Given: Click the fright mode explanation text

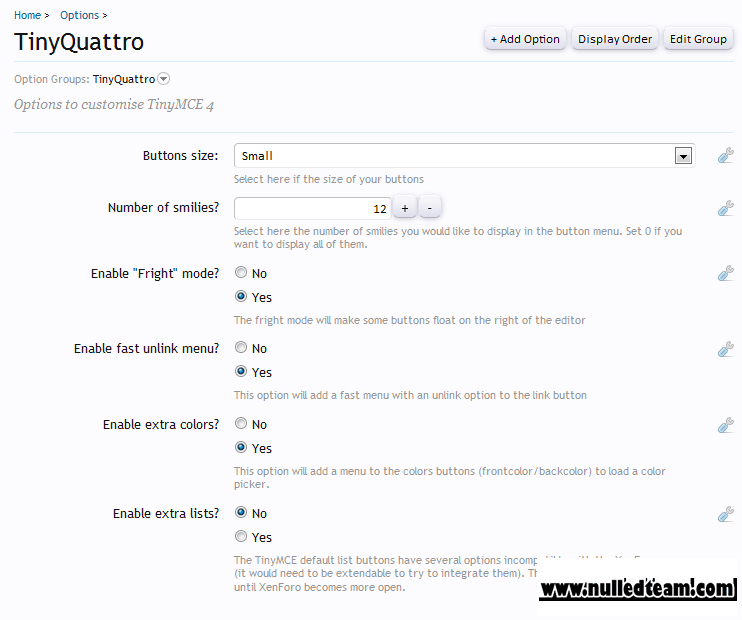Looking at the screenshot, I should tap(410, 320).
